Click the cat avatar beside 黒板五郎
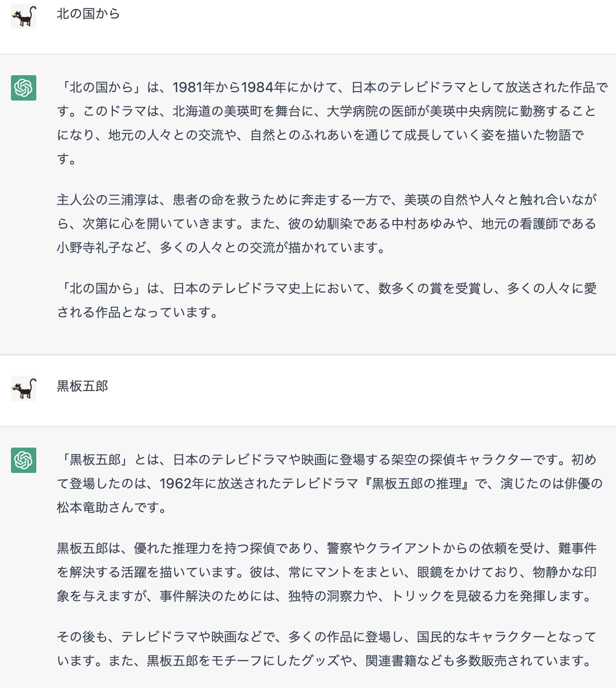Viewport: 616px width, 688px height. pos(24,388)
